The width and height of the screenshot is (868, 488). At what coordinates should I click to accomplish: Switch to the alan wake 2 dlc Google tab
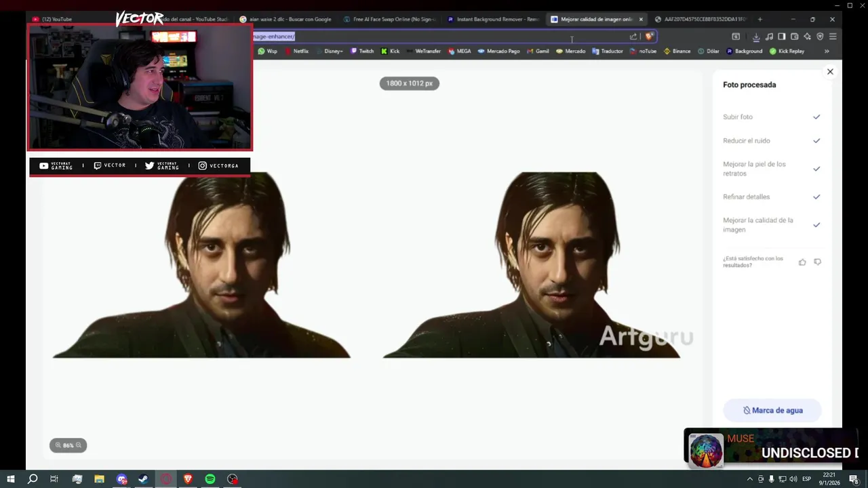click(x=285, y=19)
